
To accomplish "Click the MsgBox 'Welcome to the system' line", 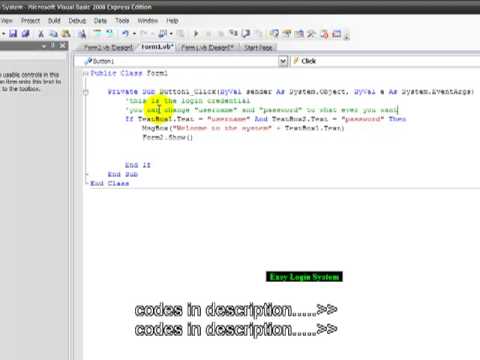I will 243,128.
